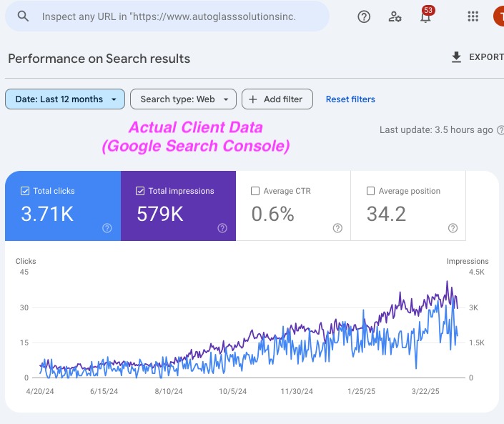Click the Last update: 3.5 hours ago text
Screen dimensions: 504x424
[436, 130]
